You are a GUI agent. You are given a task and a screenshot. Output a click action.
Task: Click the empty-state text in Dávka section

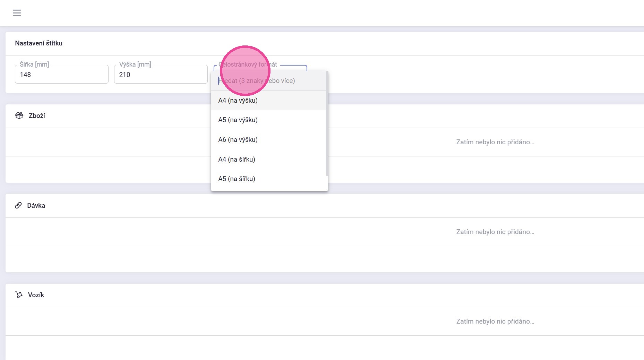(495, 232)
